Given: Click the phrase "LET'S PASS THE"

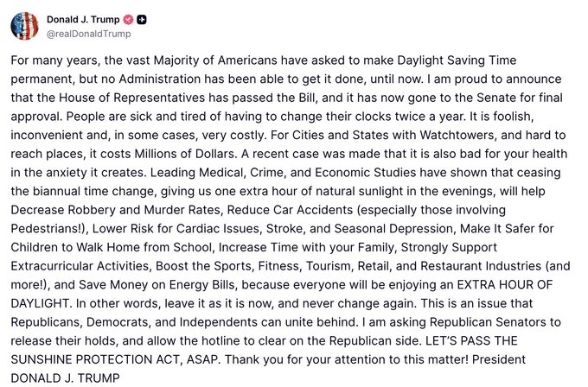Looking at the screenshot, I should tap(472, 341).
